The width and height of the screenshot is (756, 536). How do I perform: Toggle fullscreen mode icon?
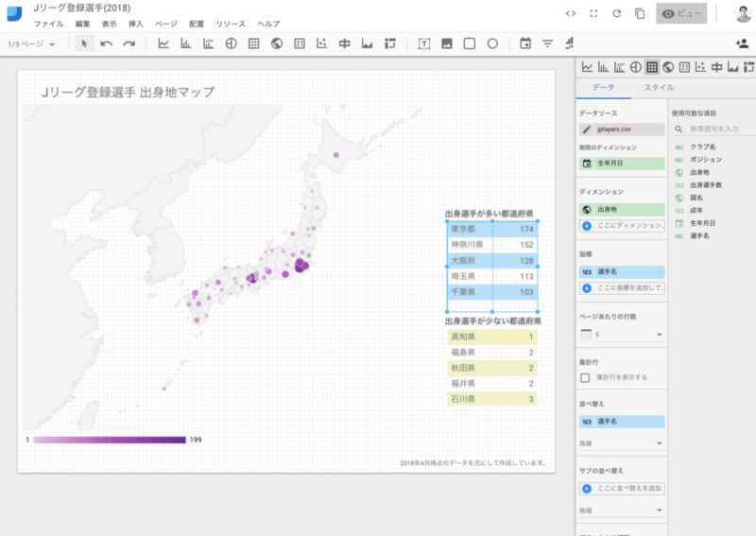pos(593,13)
